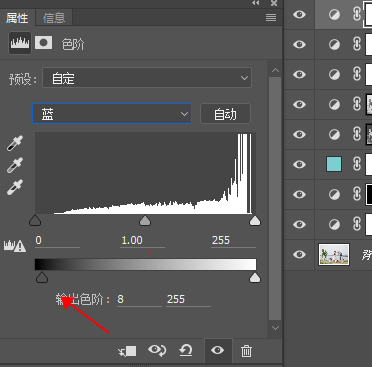Image resolution: width=372 pixels, height=367 pixels.
Task: Click the clip to layer icon
Action: tap(127, 351)
